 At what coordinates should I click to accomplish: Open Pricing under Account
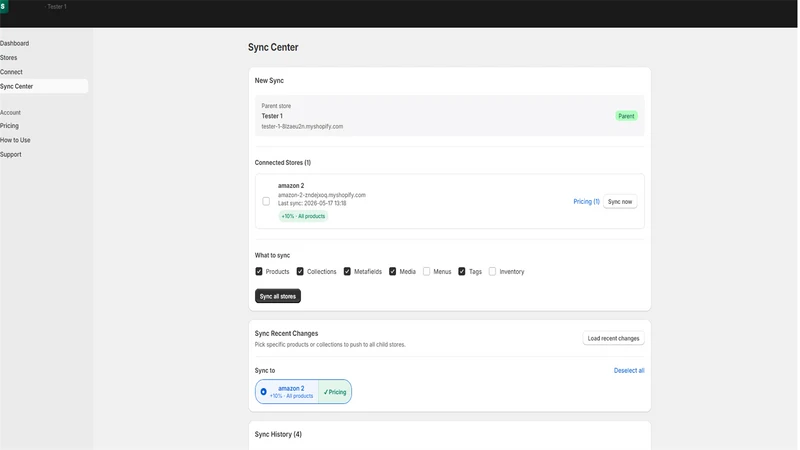(x=9, y=126)
